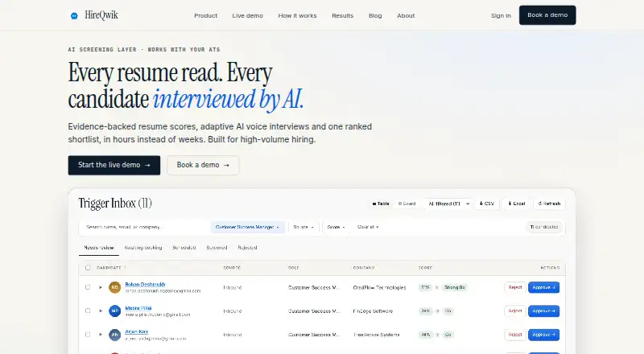Open Arjun Nair's candidate profile link
The width and height of the screenshot is (644, 354).
tap(136, 331)
